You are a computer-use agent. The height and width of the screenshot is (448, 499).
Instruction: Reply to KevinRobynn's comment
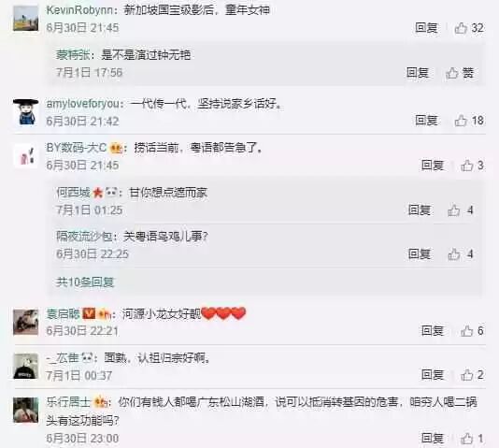pyautogui.click(x=426, y=28)
